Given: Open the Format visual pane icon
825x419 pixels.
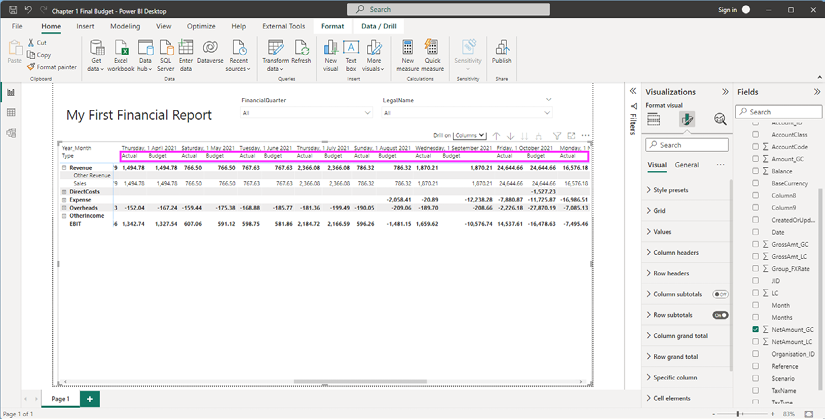Looking at the screenshot, I should pyautogui.click(x=687, y=119).
